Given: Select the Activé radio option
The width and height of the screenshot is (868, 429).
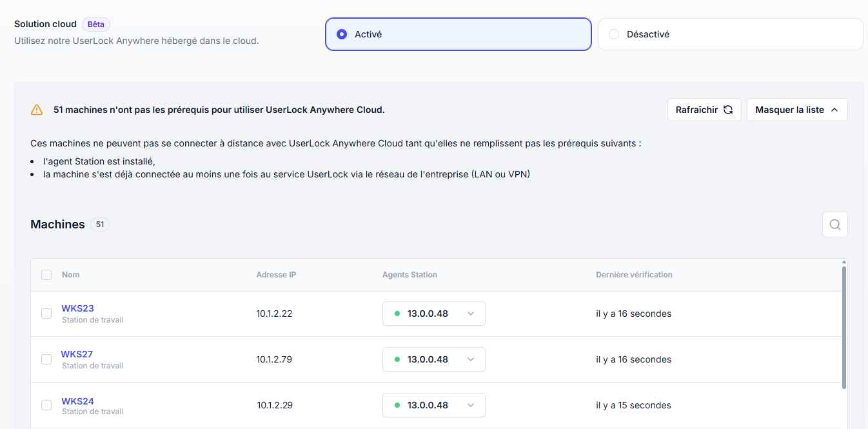Looking at the screenshot, I should click(x=342, y=34).
